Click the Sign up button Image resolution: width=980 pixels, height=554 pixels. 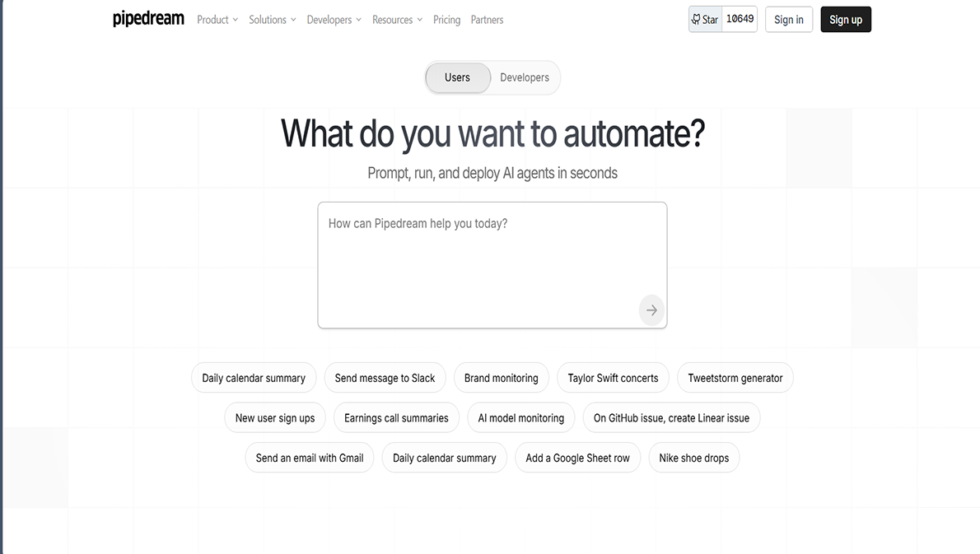click(x=846, y=20)
